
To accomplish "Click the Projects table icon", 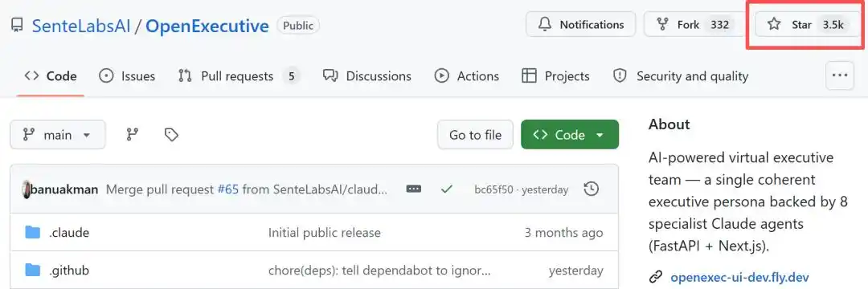I will (529, 75).
